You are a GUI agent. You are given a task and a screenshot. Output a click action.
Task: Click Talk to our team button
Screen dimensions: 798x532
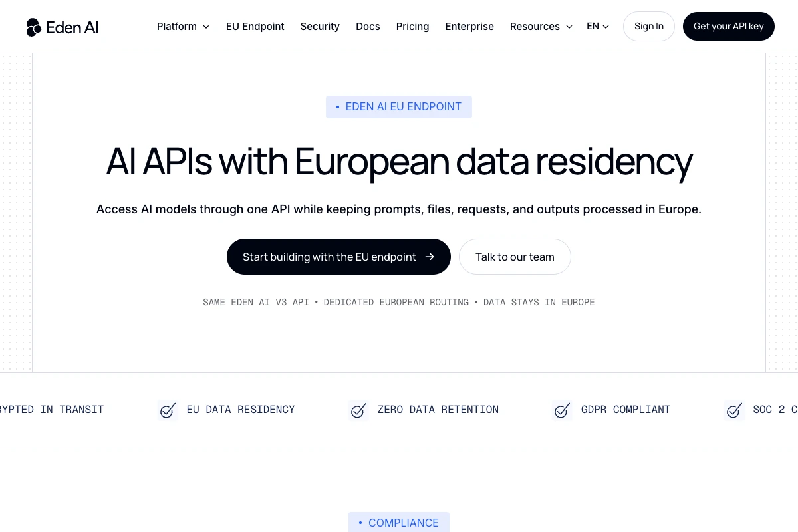pyautogui.click(x=515, y=257)
